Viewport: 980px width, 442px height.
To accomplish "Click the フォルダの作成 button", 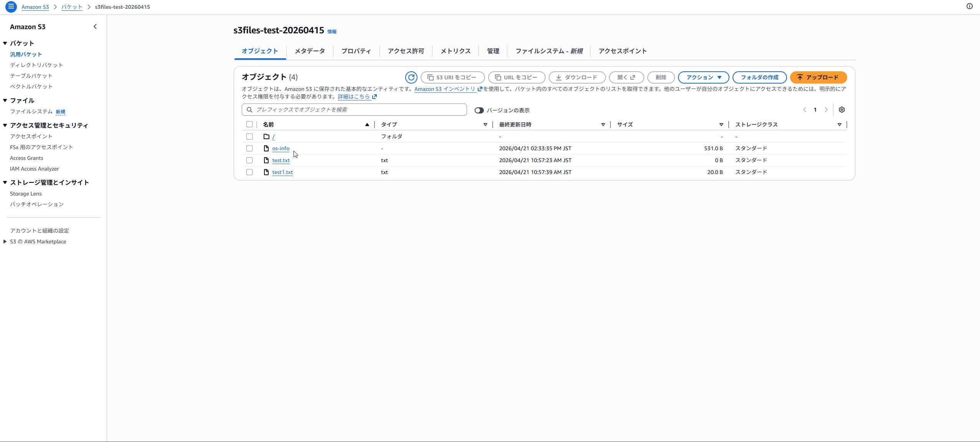I will tap(759, 77).
